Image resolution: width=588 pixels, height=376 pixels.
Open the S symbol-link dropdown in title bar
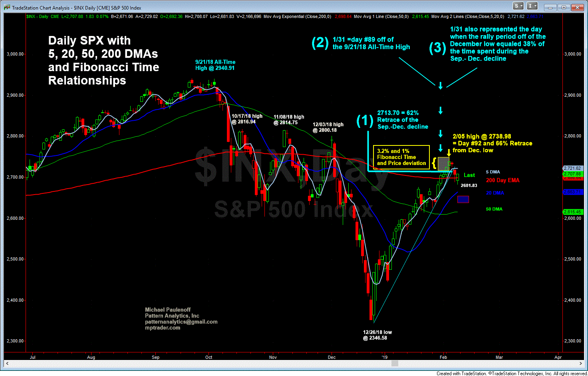518,6
